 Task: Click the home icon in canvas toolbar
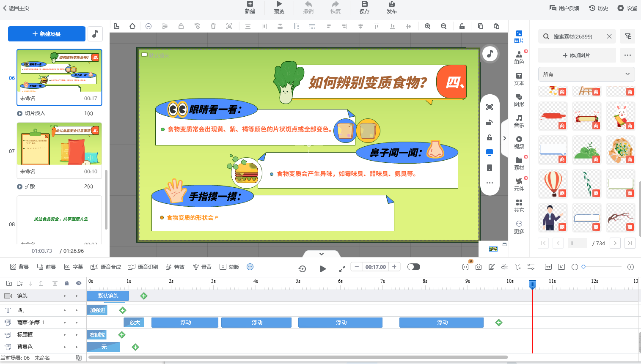[132, 26]
